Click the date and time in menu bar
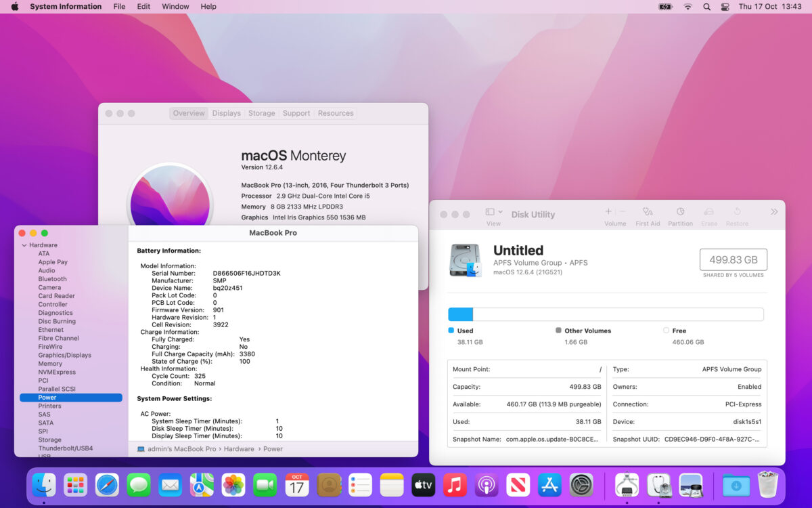Viewport: 812px width, 508px height. click(x=770, y=7)
